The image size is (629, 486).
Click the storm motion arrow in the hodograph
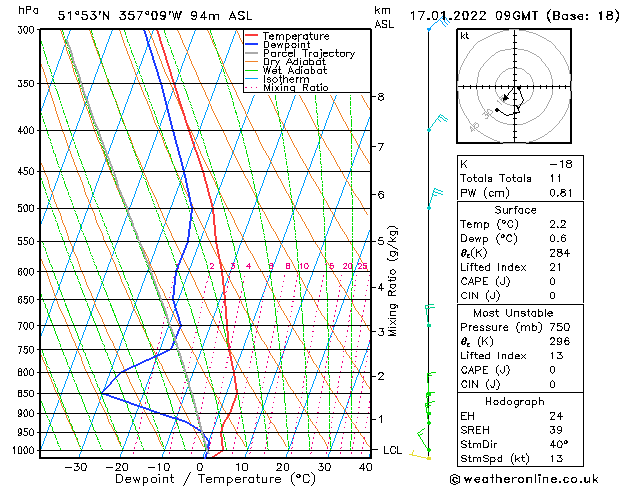[x=508, y=94]
